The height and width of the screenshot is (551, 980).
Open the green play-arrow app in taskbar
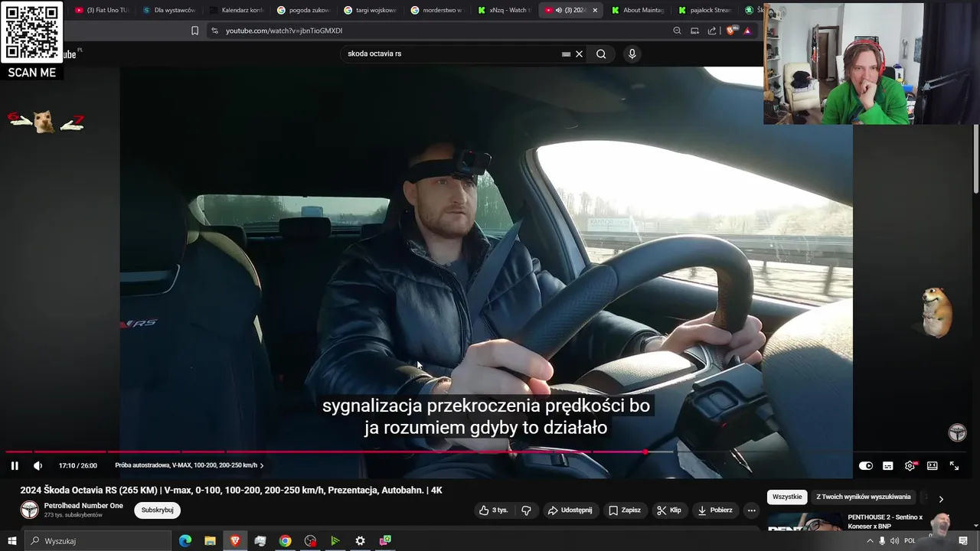(335, 541)
